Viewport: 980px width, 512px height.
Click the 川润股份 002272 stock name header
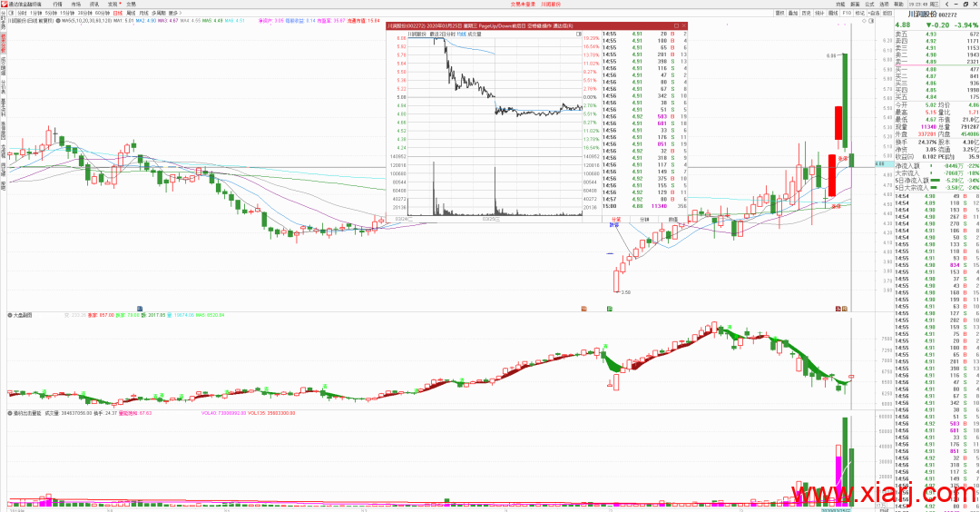pyautogui.click(x=932, y=15)
